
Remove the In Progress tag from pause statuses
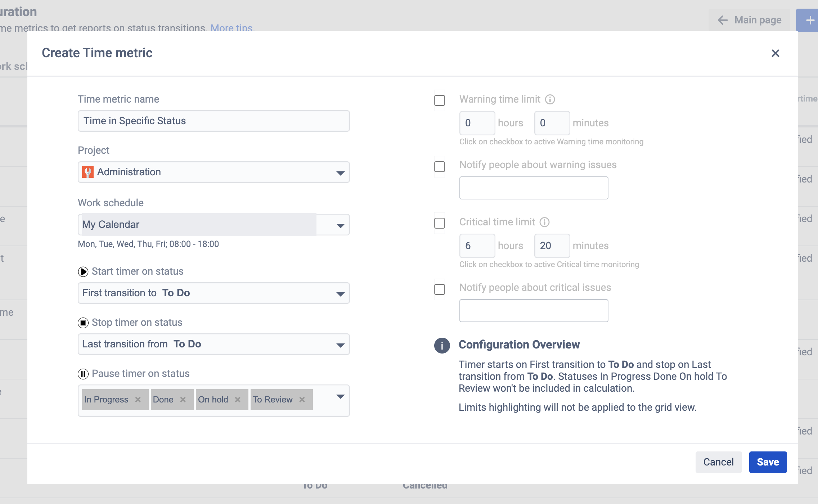tap(138, 400)
